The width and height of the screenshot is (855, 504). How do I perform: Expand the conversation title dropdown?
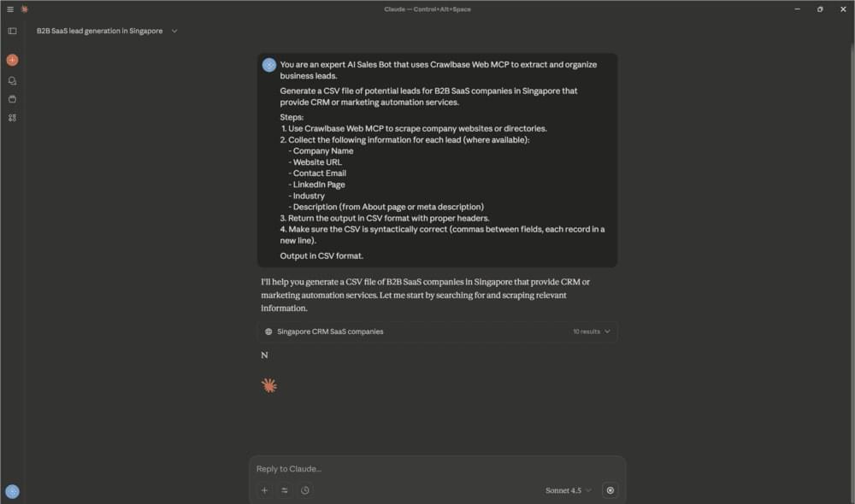pos(174,31)
